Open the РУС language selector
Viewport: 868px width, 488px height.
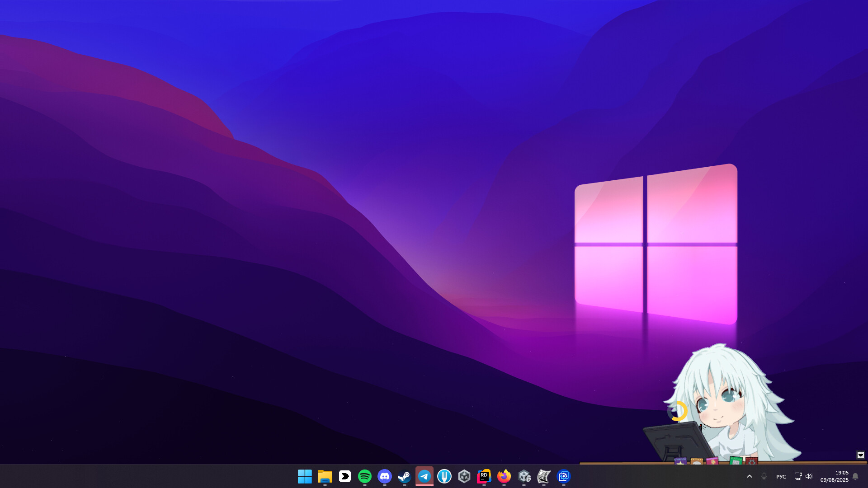click(781, 476)
